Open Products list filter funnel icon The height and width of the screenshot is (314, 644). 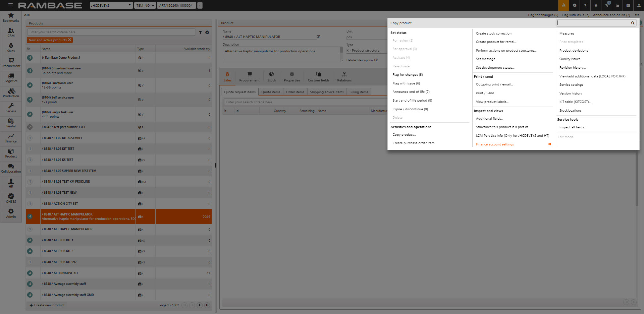(x=200, y=33)
